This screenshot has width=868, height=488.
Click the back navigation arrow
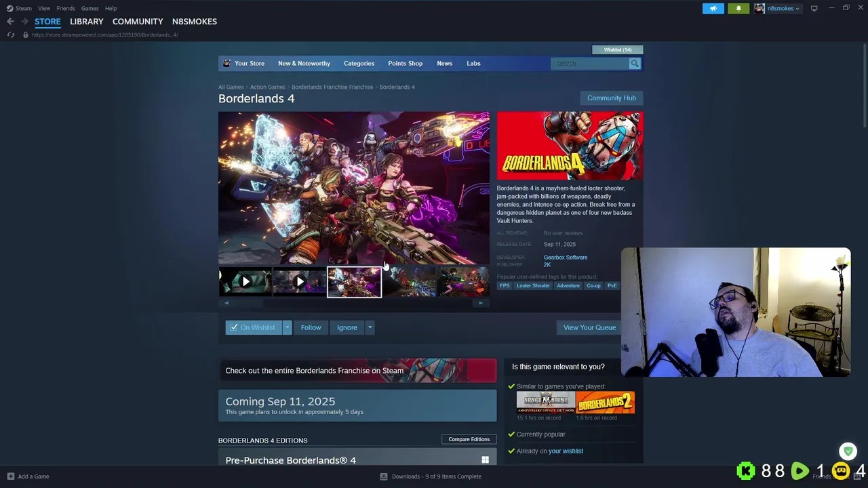[10, 22]
